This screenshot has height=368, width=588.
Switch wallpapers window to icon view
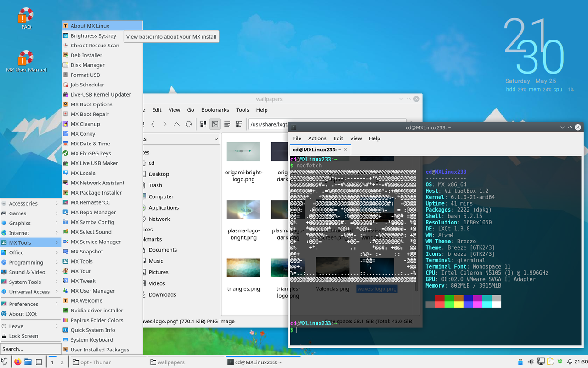(x=203, y=124)
